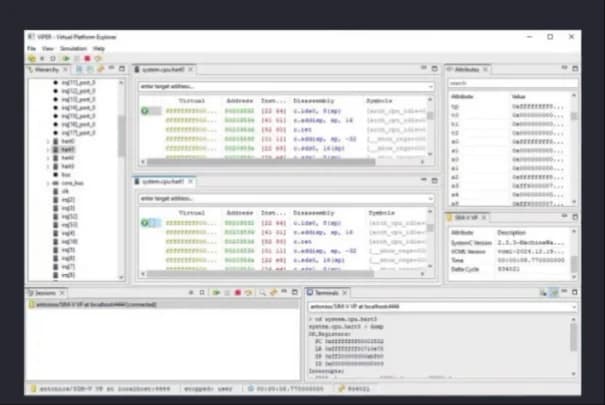605x405 pixels.
Task: Expand the core_bus tree node
Action: pyautogui.click(x=48, y=183)
